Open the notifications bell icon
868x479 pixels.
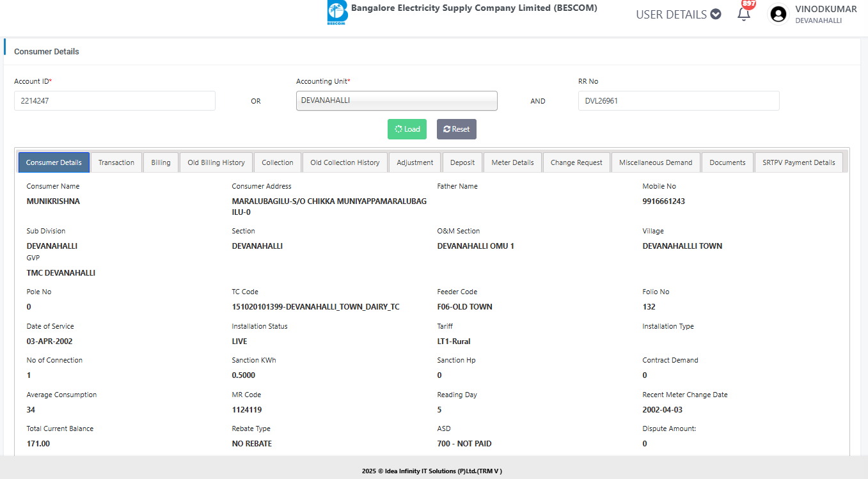click(x=743, y=14)
